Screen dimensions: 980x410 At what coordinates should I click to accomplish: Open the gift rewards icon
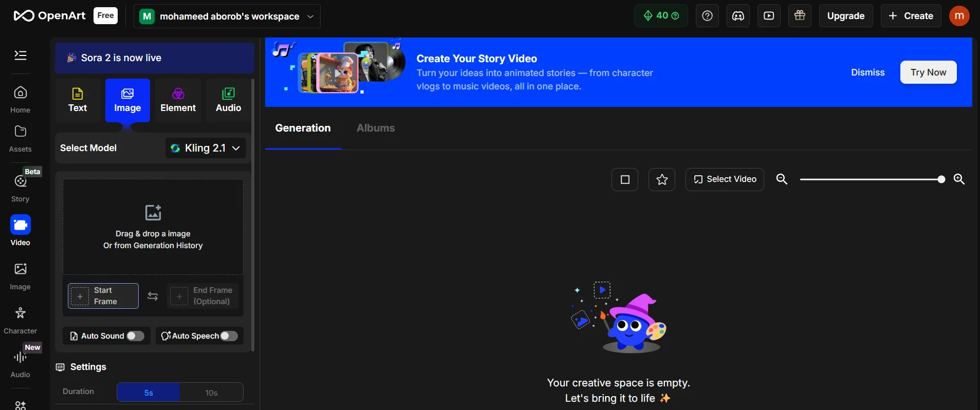coord(800,16)
